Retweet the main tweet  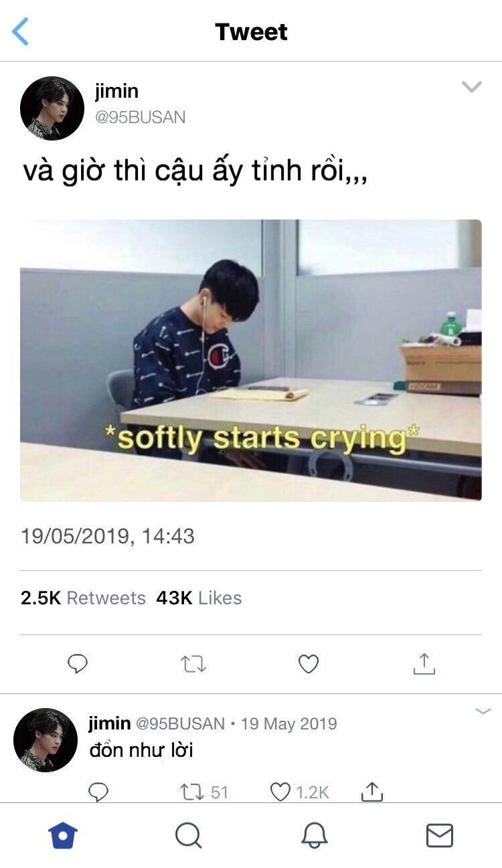point(193,664)
